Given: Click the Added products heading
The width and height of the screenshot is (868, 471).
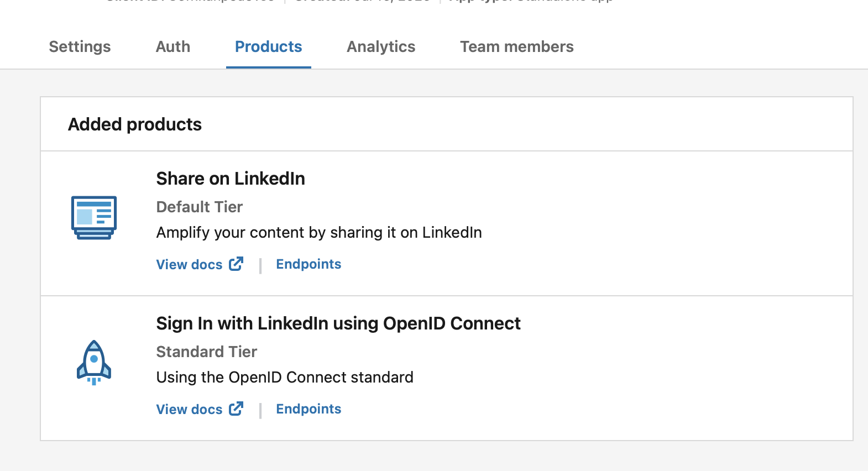Looking at the screenshot, I should pyautogui.click(x=135, y=124).
